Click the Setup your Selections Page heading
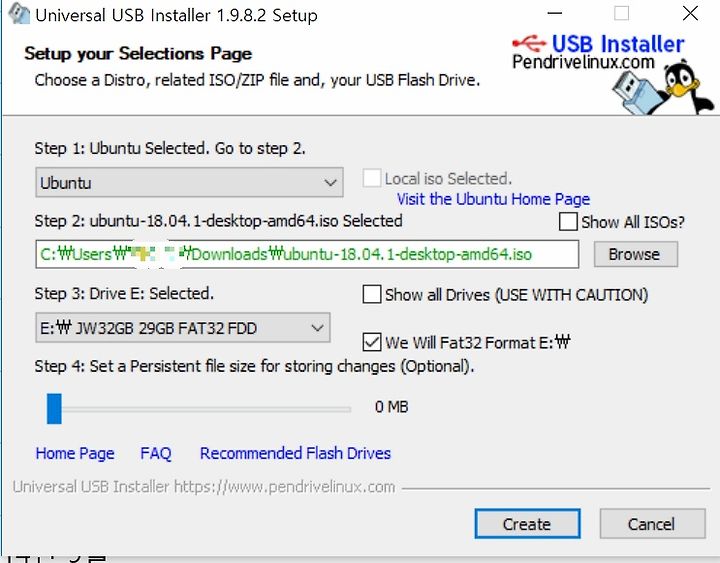720x563 pixels. (x=138, y=53)
